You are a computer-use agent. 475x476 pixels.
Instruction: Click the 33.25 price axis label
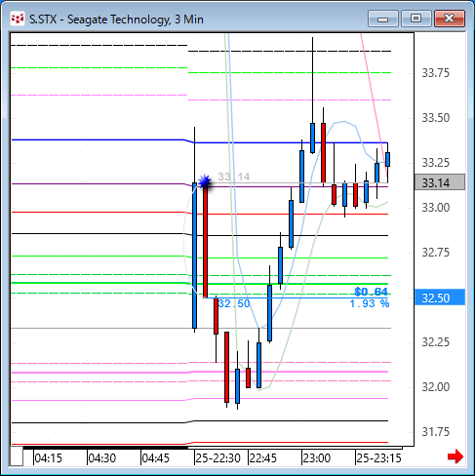click(435, 163)
